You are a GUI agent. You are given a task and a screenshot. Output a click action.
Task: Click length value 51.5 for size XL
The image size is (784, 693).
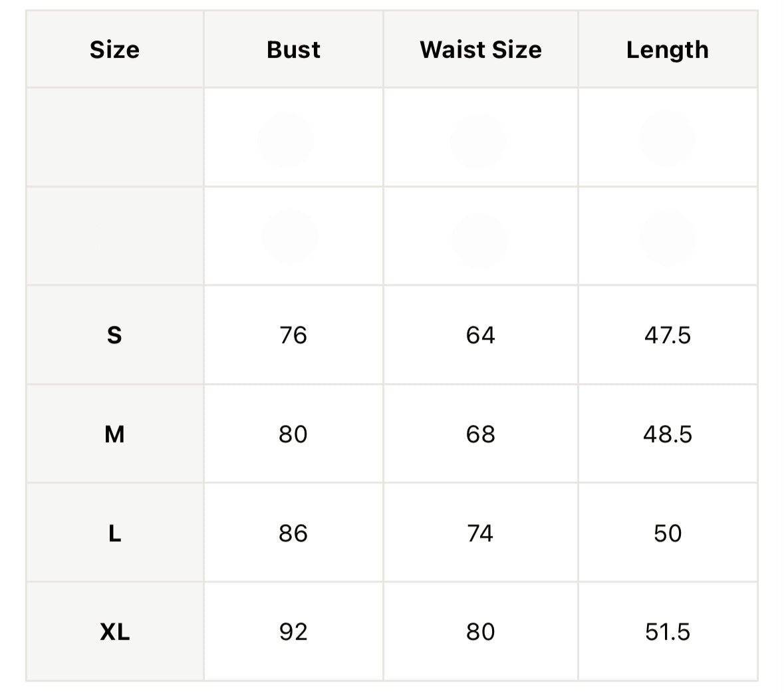click(668, 632)
